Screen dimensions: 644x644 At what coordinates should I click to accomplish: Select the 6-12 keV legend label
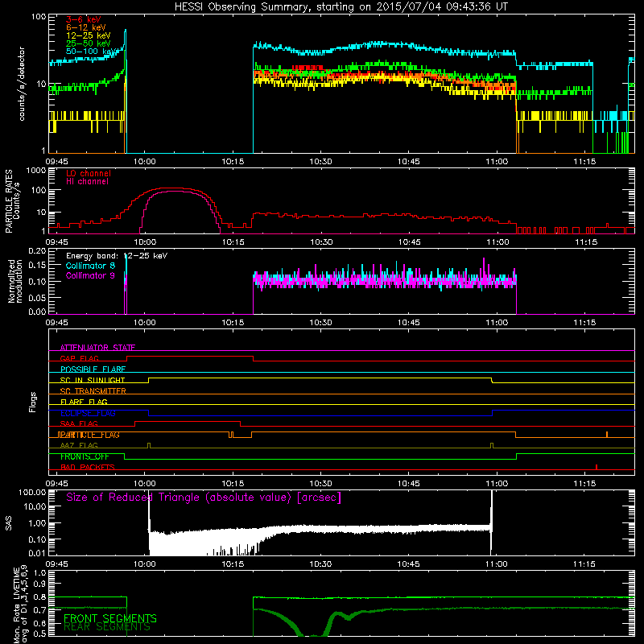(x=85, y=27)
